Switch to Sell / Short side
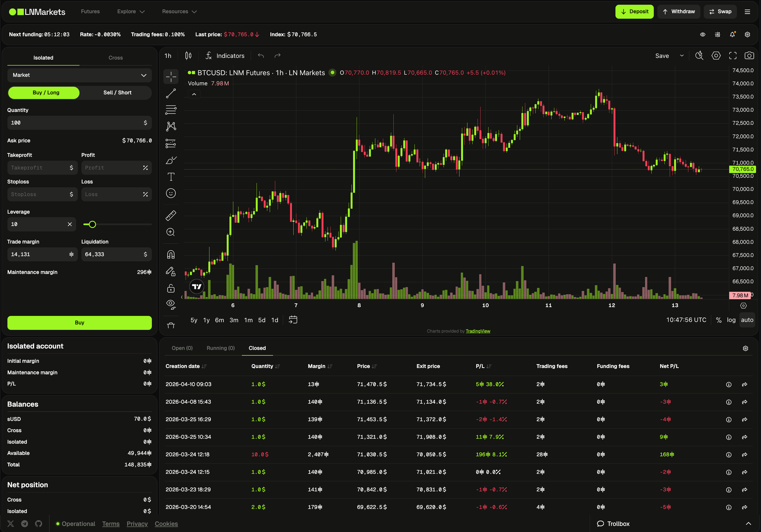761x532 pixels. pyautogui.click(x=117, y=92)
